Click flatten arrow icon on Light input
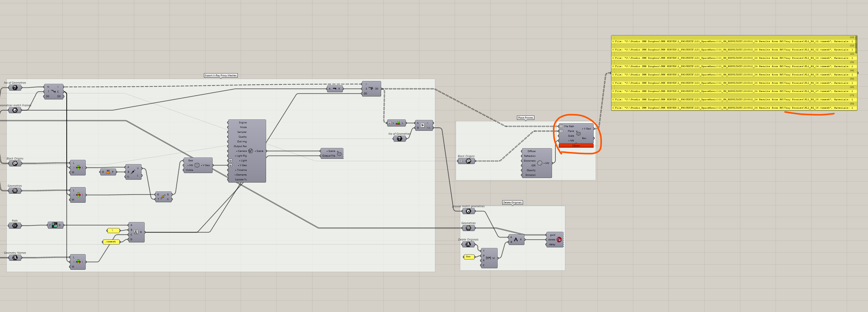868x312 pixels. (x=230, y=161)
